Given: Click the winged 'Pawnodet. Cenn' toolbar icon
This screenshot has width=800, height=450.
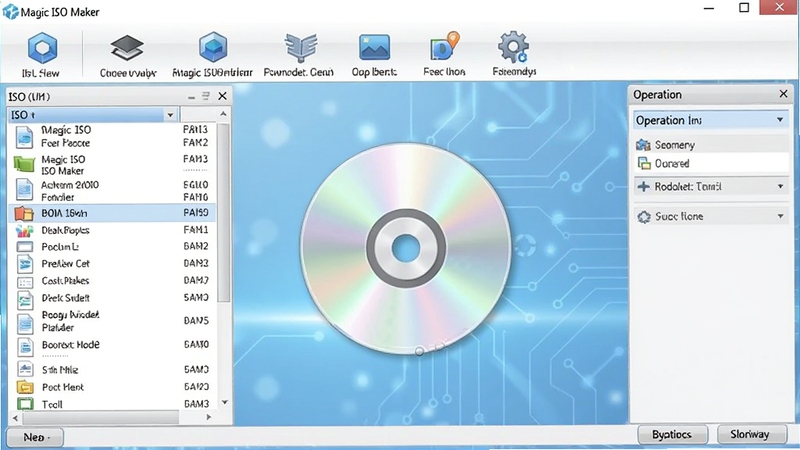Looking at the screenshot, I should (x=301, y=47).
